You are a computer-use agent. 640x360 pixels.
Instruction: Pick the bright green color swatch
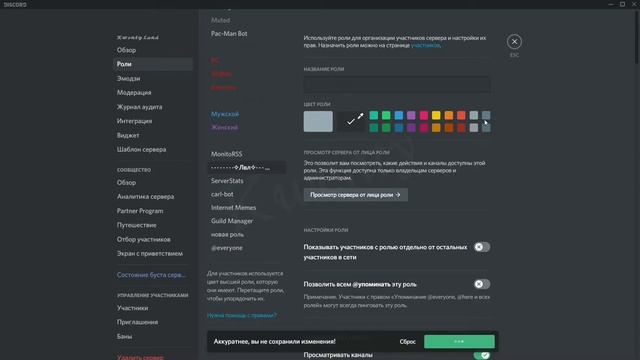tap(386, 116)
